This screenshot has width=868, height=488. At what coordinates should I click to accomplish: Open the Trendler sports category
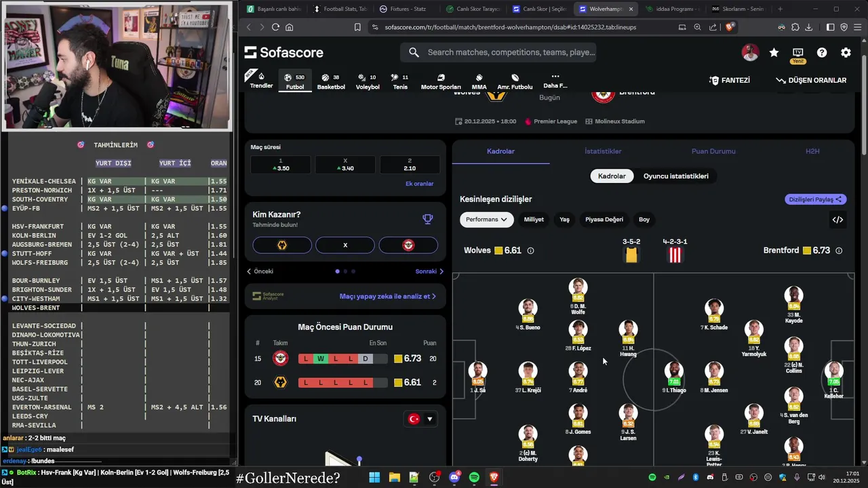click(x=261, y=80)
